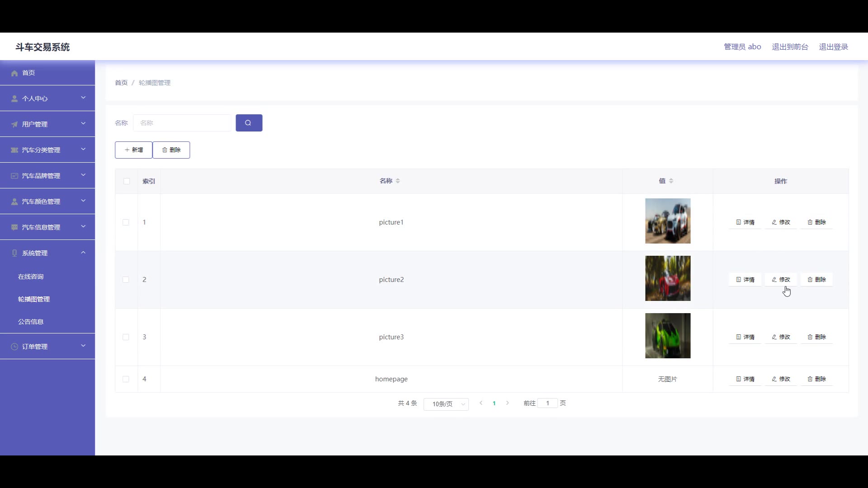Sort by the 名称 column arrows
The width and height of the screenshot is (868, 488).
[x=398, y=181]
